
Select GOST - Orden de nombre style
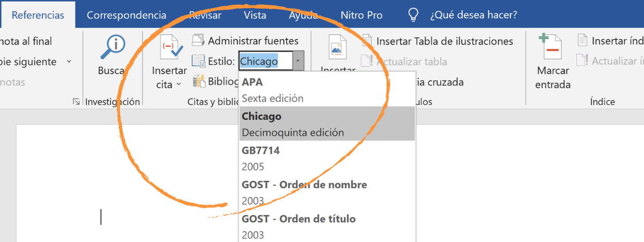pyautogui.click(x=327, y=193)
